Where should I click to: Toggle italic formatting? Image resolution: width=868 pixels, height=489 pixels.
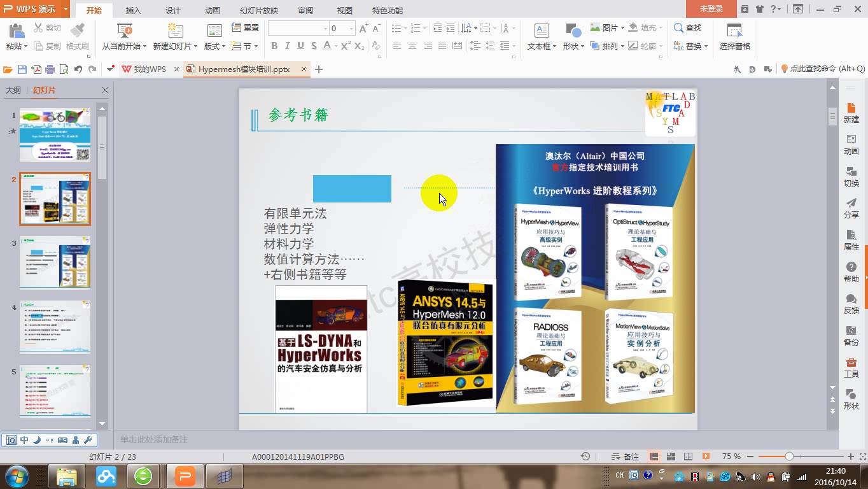287,46
